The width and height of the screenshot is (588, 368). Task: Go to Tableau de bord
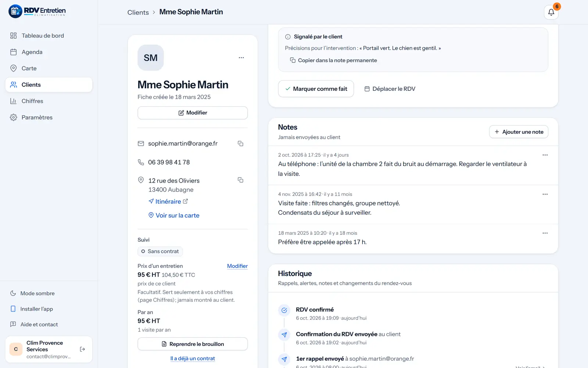pos(49,36)
